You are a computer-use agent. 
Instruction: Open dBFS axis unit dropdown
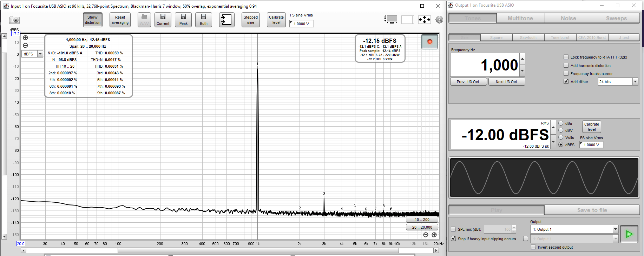40,54
